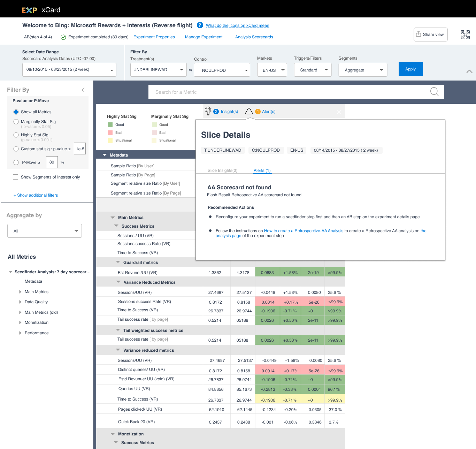Click the Apply button
Image resolution: width=476 pixels, height=449 pixels.
(x=410, y=69)
